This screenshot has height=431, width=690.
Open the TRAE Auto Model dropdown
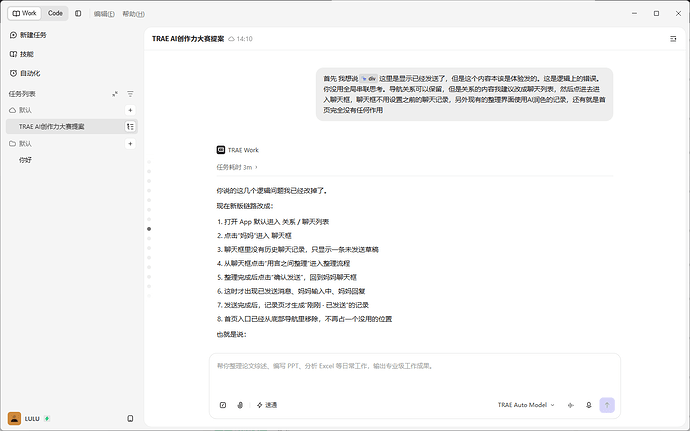pos(526,405)
